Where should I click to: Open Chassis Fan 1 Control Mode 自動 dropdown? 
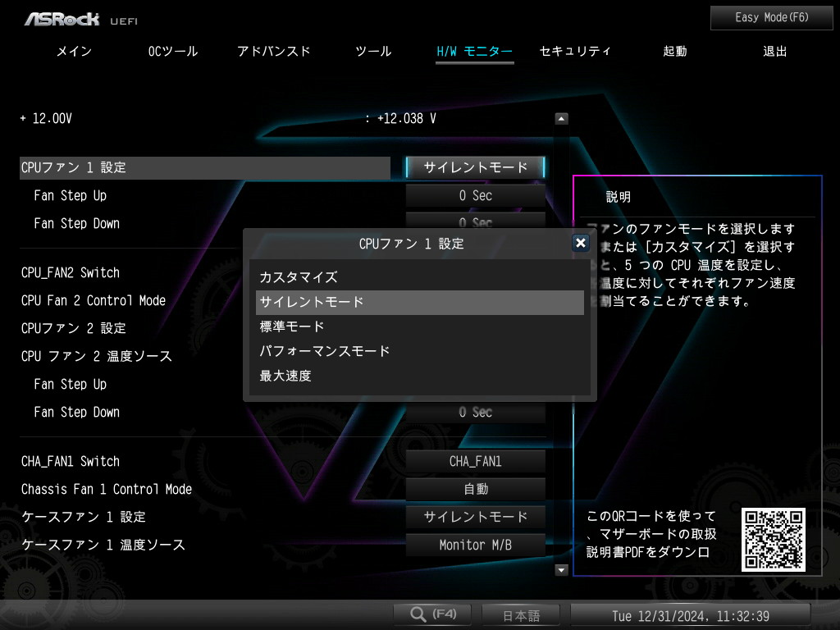(475, 489)
